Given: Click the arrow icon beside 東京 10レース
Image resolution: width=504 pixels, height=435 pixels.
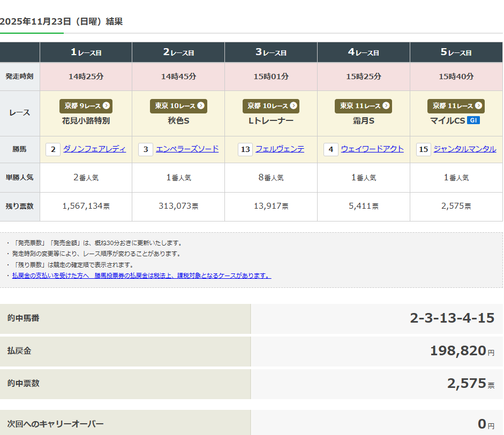Looking at the screenshot, I should (201, 106).
